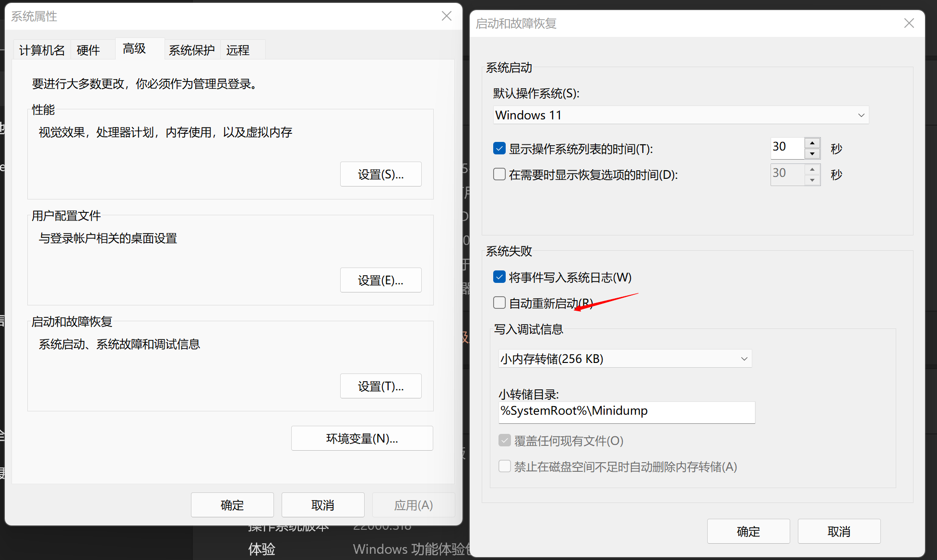Open the 硬件 tab
The image size is (937, 560).
coord(88,50)
